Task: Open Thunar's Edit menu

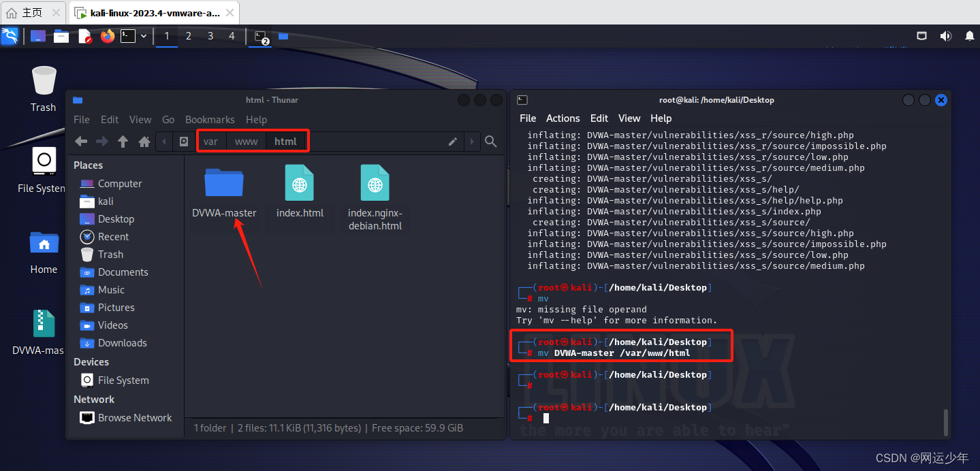Action: coord(110,119)
